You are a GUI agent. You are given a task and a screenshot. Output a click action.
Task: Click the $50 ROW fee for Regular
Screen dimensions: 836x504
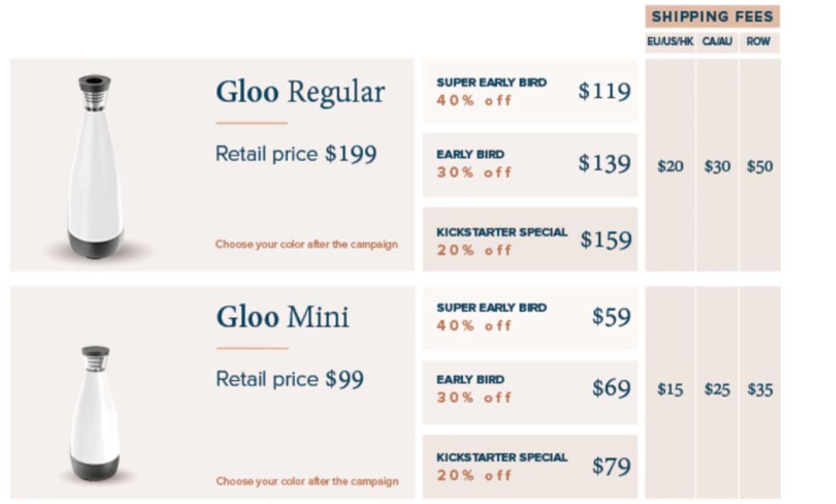click(759, 166)
